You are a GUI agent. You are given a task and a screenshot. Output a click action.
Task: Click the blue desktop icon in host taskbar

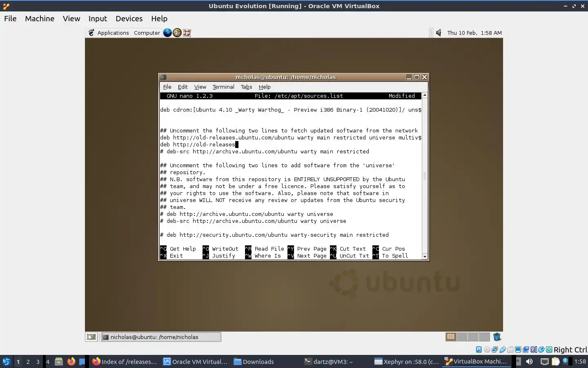[x=82, y=361]
